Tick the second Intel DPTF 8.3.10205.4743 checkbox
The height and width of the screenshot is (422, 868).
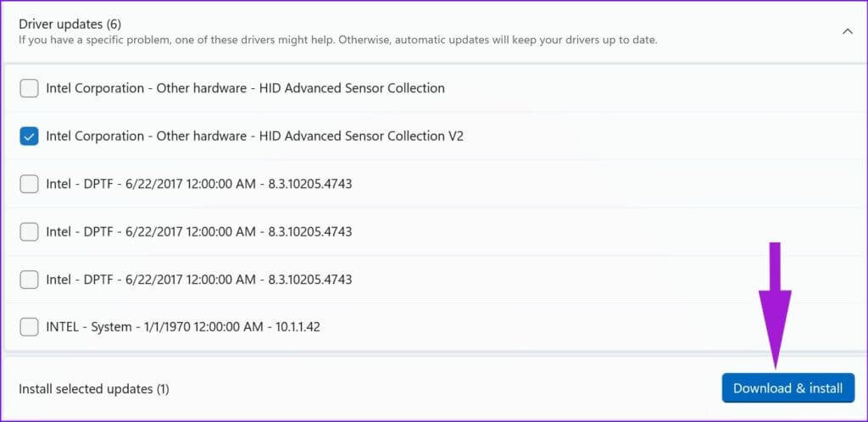(29, 231)
